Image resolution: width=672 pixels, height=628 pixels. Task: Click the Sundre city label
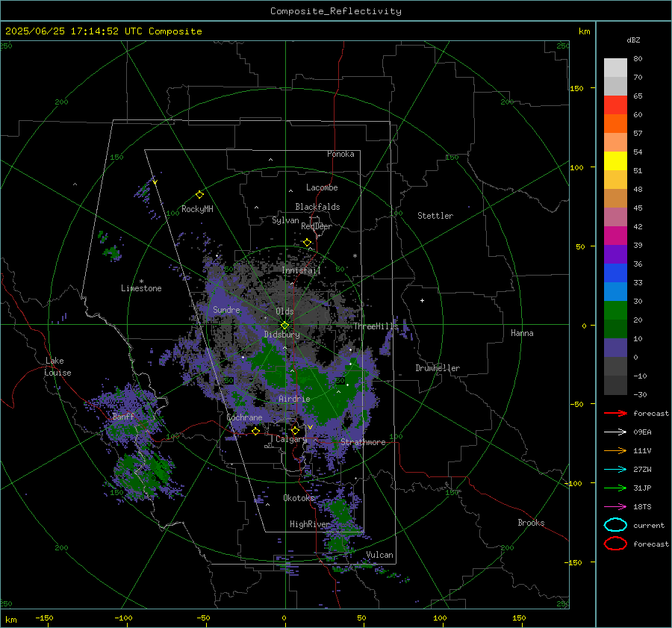[226, 309]
